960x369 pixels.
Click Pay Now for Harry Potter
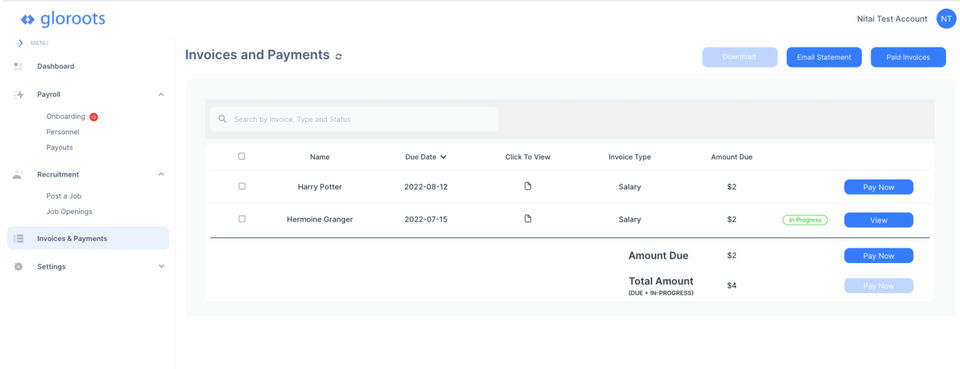click(x=879, y=187)
